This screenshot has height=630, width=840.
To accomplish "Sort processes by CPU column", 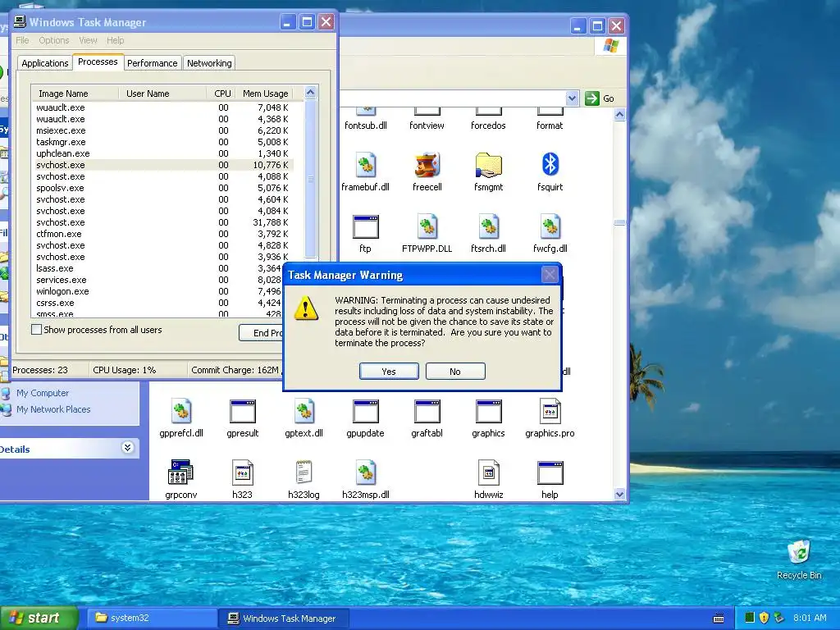I will [x=221, y=94].
